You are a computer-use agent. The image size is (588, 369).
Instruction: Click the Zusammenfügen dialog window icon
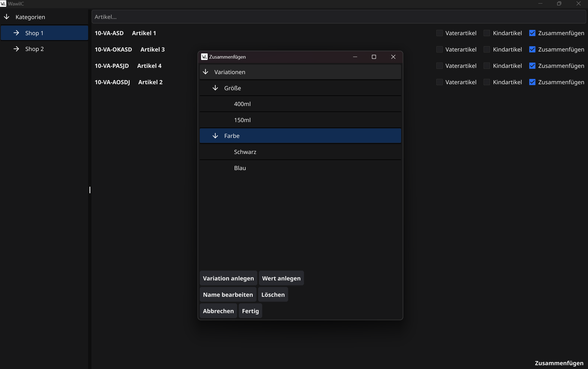click(x=204, y=57)
